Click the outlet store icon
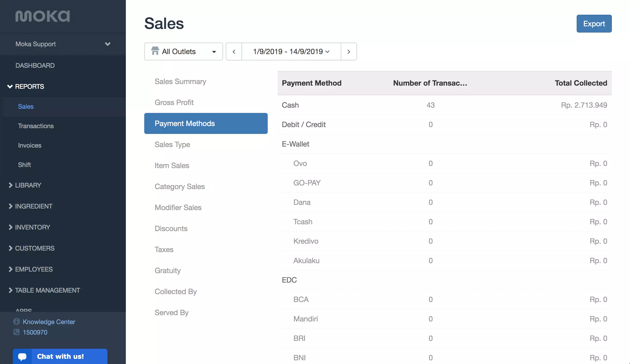The image size is (630, 364). 155,51
